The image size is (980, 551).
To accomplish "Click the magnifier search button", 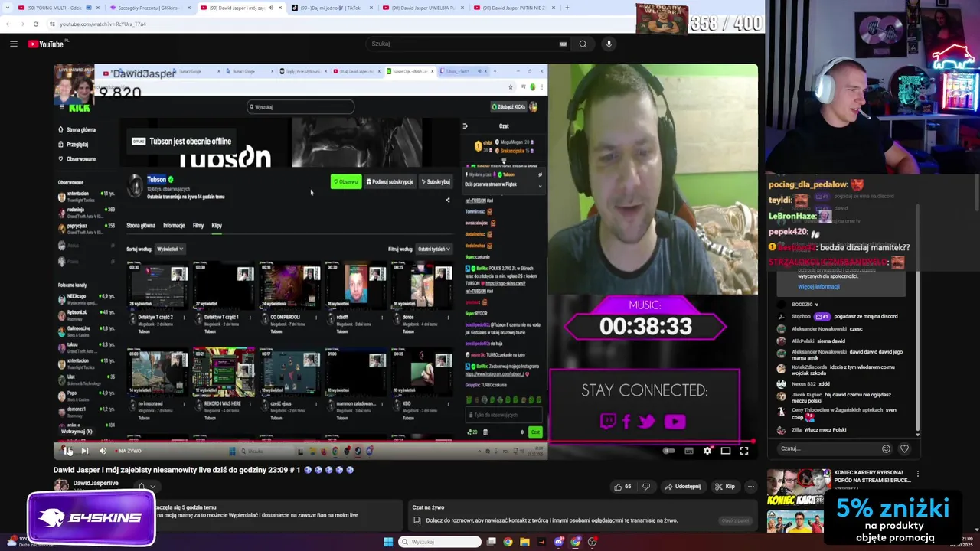I will [583, 44].
